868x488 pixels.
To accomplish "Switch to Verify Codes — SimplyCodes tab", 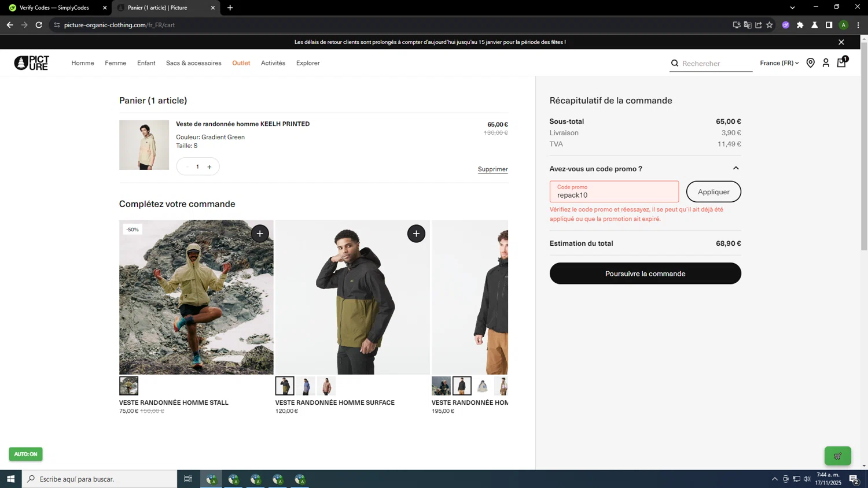I will (x=55, y=8).
